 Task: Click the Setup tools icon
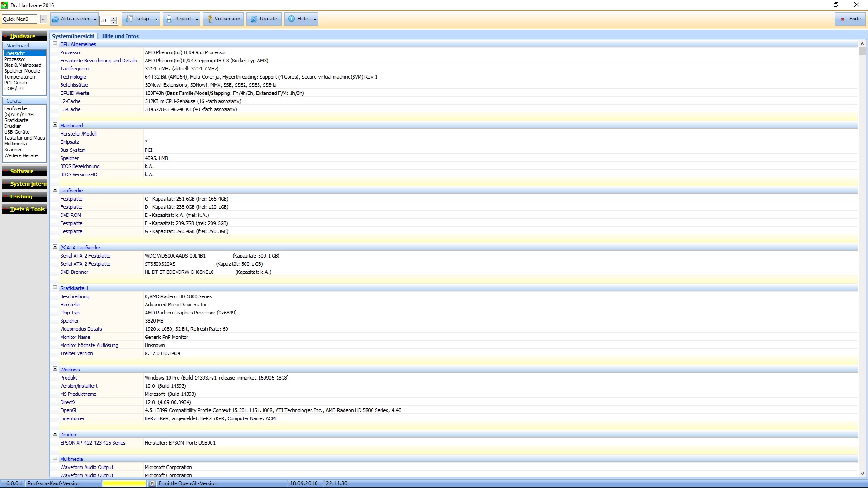[x=130, y=19]
